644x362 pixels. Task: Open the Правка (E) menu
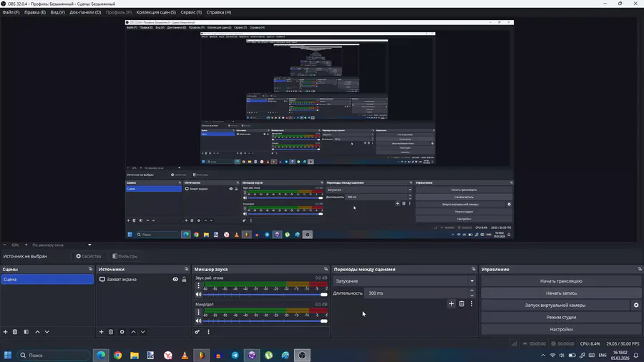click(35, 12)
